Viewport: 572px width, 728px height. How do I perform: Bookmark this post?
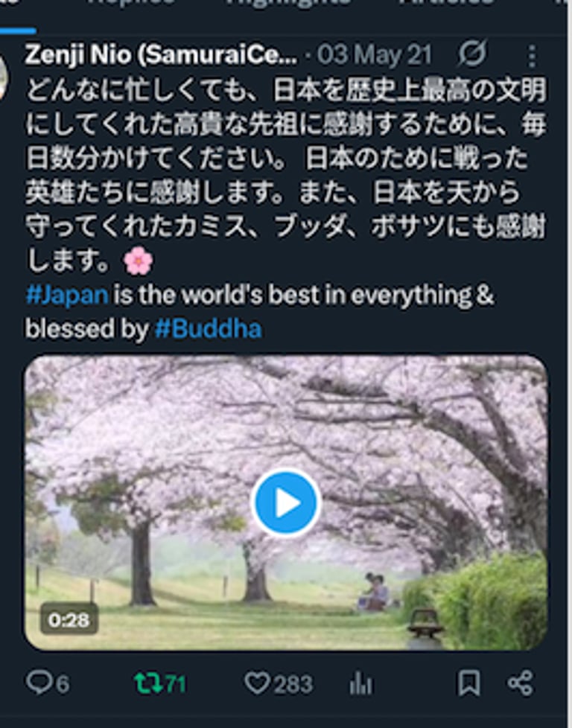pyautogui.click(x=468, y=683)
